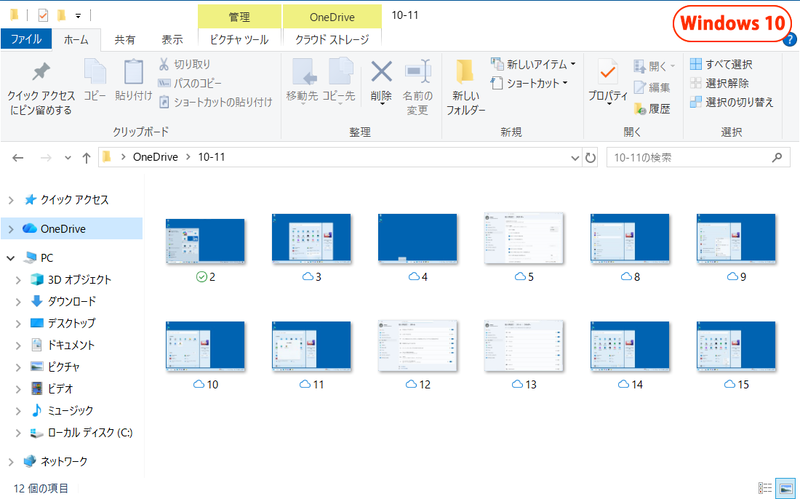The width and height of the screenshot is (800, 499).
Task: Select the Cut (切り取り) scissors command
Action: pyautogui.click(x=184, y=64)
